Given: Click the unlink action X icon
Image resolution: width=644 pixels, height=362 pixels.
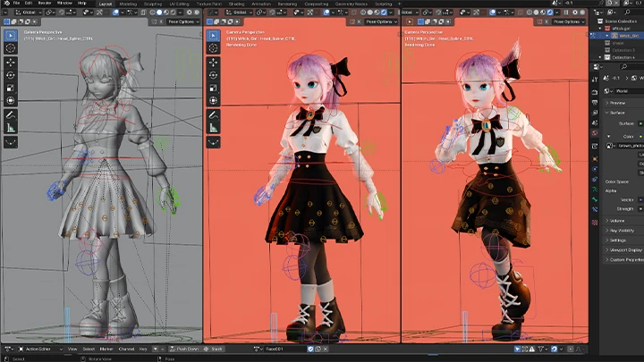Looking at the screenshot, I should 326,349.
